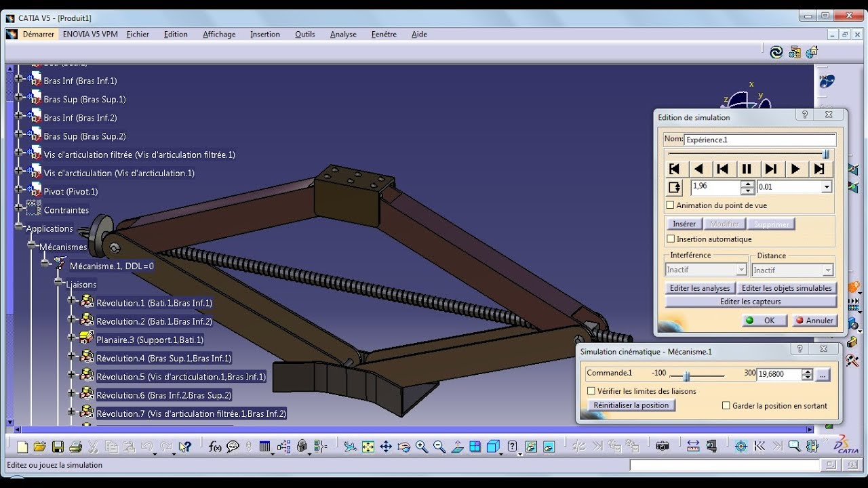The image size is (868, 488).
Task: Collapse the Liaisons tree node
Action: [59, 281]
